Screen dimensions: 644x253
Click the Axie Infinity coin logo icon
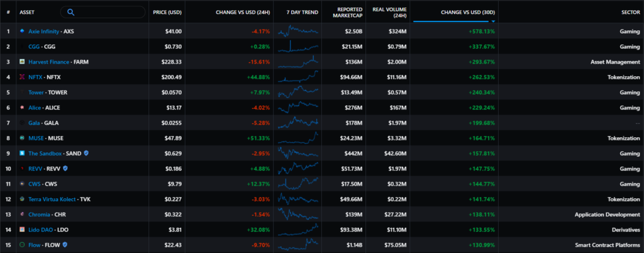pyautogui.click(x=23, y=31)
